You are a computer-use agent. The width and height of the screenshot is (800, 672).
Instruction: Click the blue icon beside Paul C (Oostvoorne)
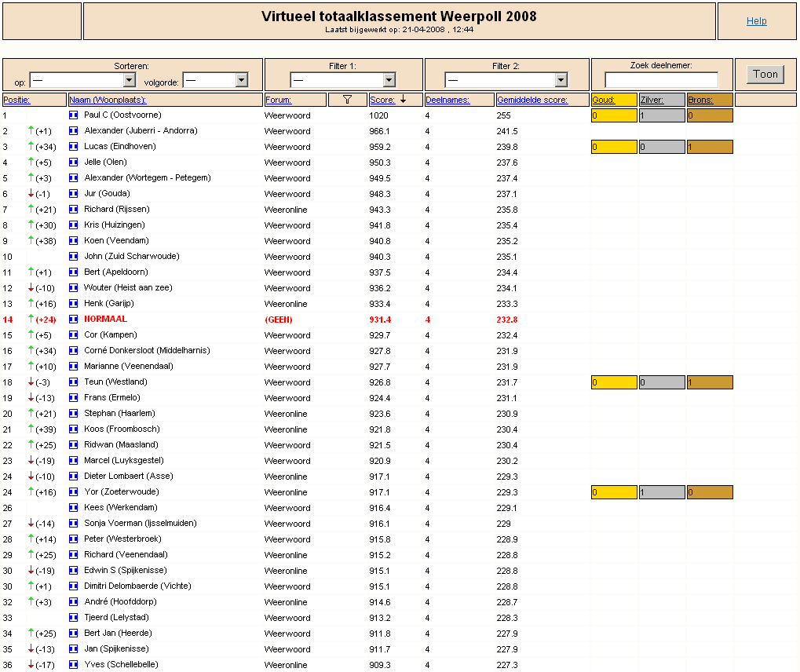pos(74,115)
